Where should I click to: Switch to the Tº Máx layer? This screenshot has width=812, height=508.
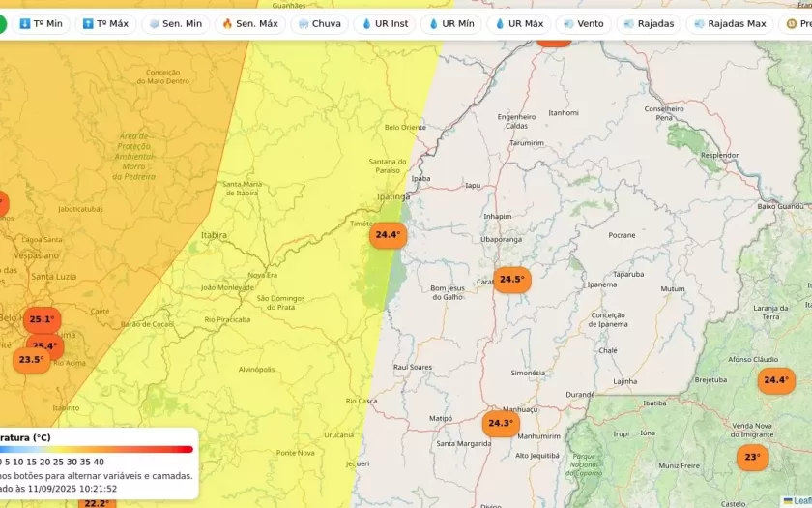point(105,23)
